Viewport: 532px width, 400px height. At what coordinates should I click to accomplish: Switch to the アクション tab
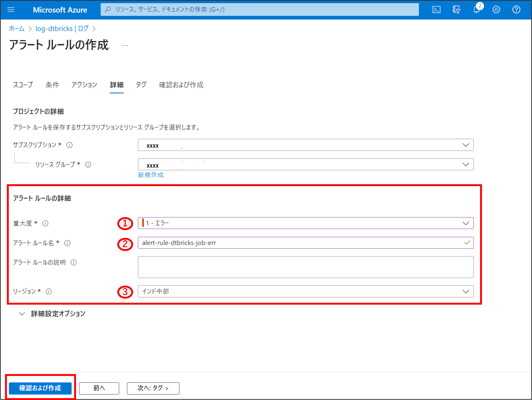[84, 85]
